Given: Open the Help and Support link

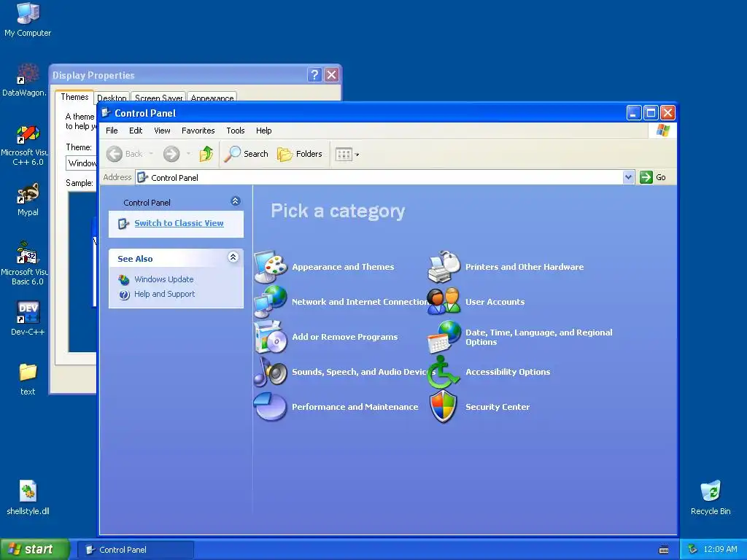Looking at the screenshot, I should [164, 294].
